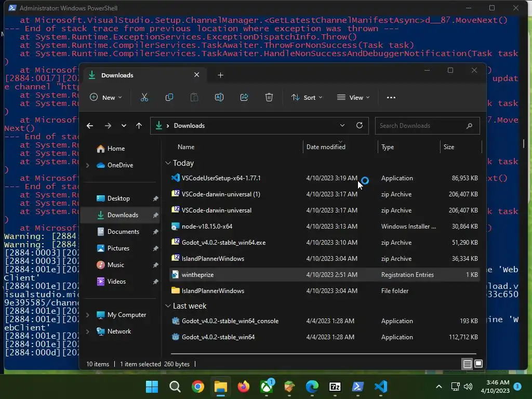Sort by Type column header

[x=388, y=147]
